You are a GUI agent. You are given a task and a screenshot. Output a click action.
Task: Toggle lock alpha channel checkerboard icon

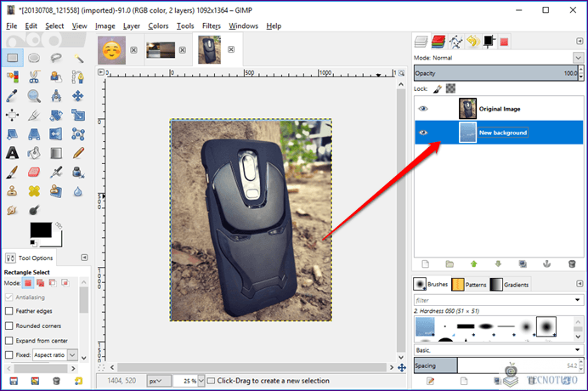450,88
